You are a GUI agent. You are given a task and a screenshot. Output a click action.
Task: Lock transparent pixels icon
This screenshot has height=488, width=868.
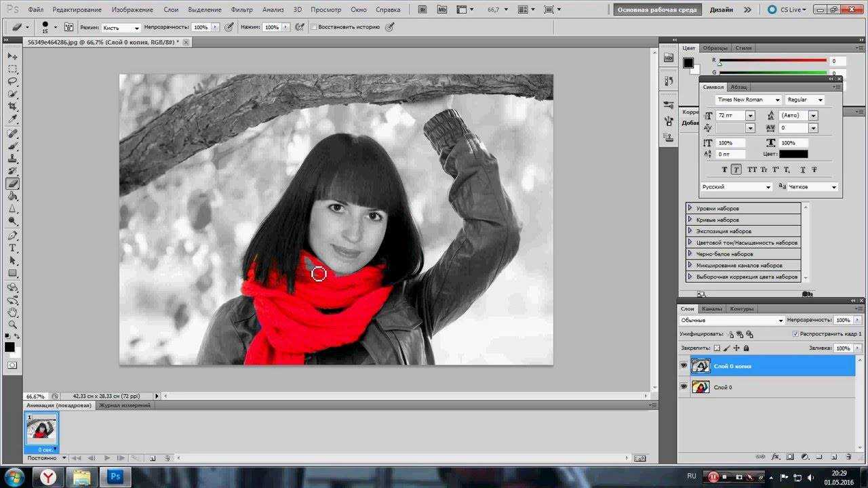717,348
